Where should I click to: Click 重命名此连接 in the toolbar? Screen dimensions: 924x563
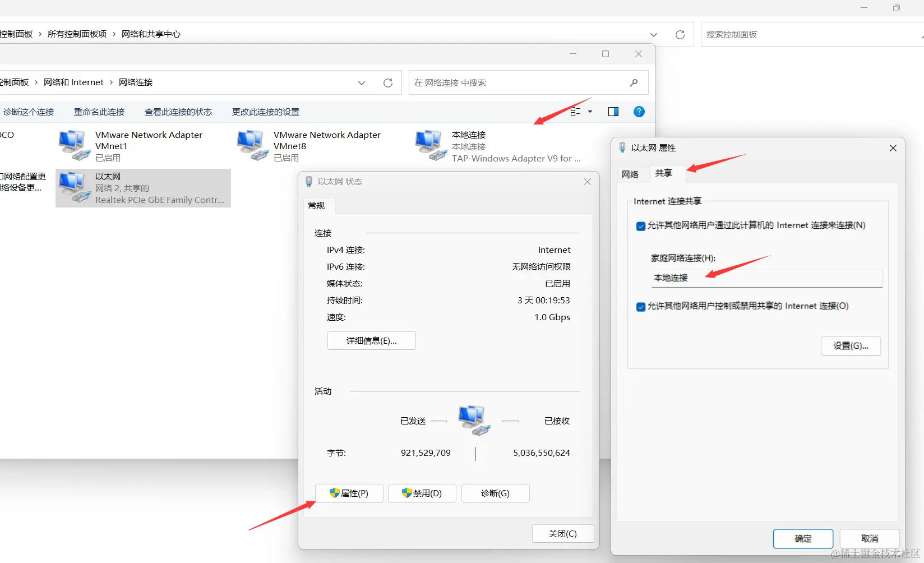[x=99, y=112]
